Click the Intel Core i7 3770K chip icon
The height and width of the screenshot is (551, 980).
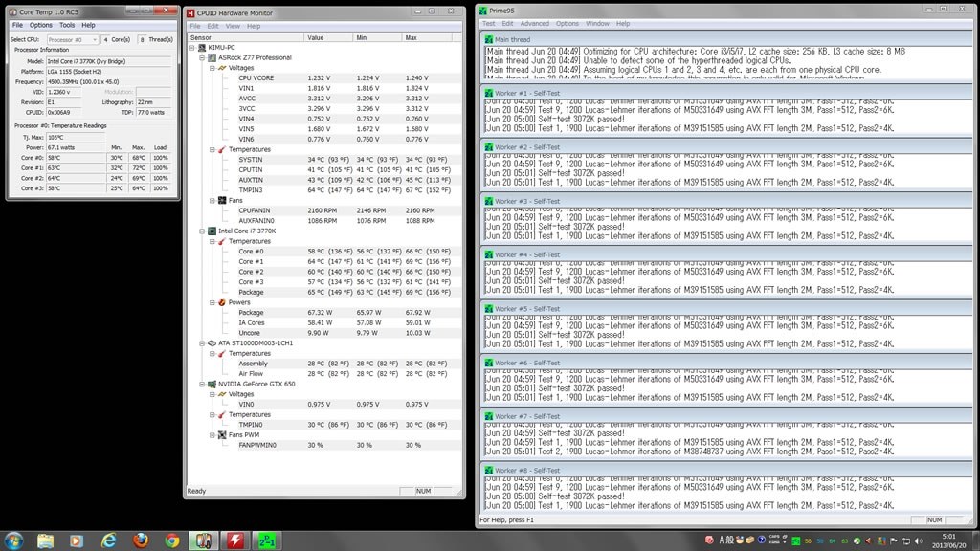tap(212, 231)
